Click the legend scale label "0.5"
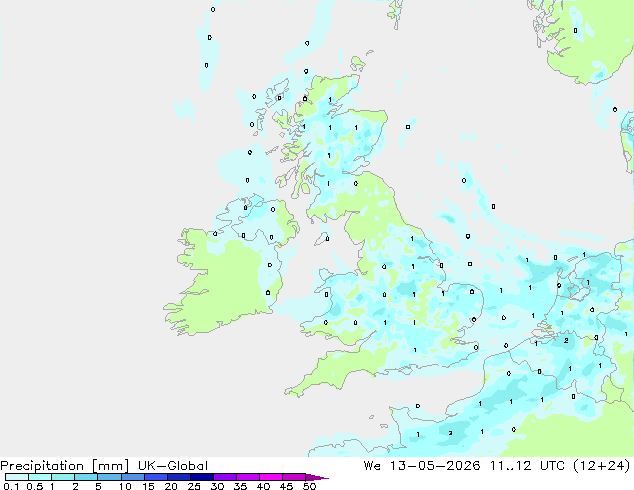Image resolution: width=634 pixels, height=490 pixels. [x=35, y=486]
